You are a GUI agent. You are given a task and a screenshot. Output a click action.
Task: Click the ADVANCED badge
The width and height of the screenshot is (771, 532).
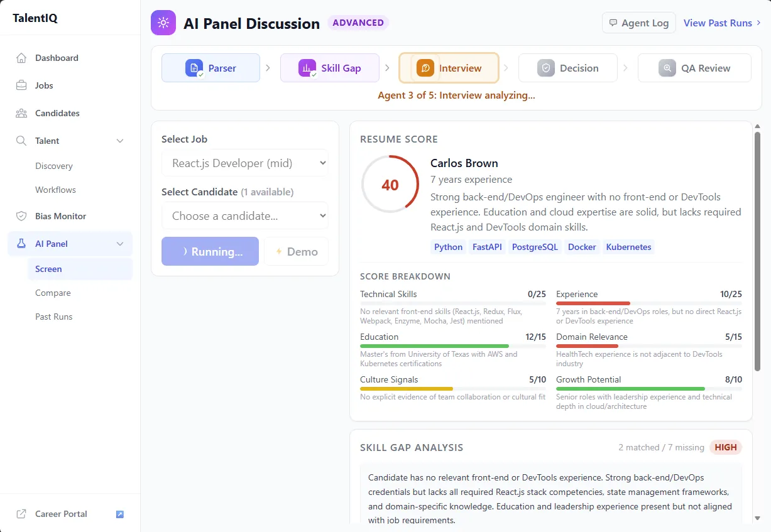tap(358, 23)
